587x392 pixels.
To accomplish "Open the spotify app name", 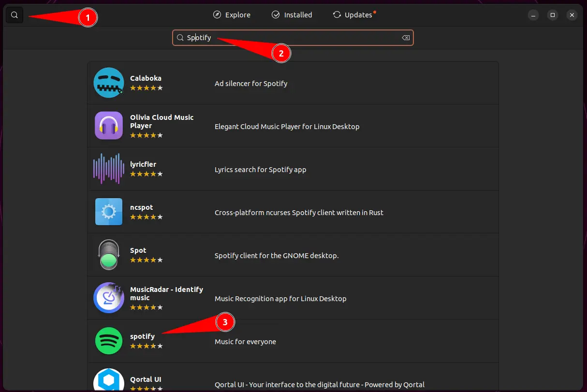I will (142, 336).
